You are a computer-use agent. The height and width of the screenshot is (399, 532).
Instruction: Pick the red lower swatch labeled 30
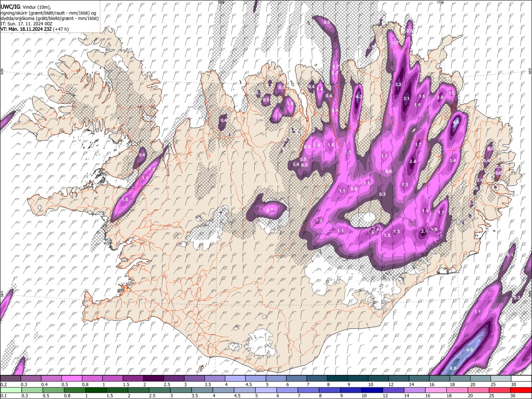click(x=521, y=390)
